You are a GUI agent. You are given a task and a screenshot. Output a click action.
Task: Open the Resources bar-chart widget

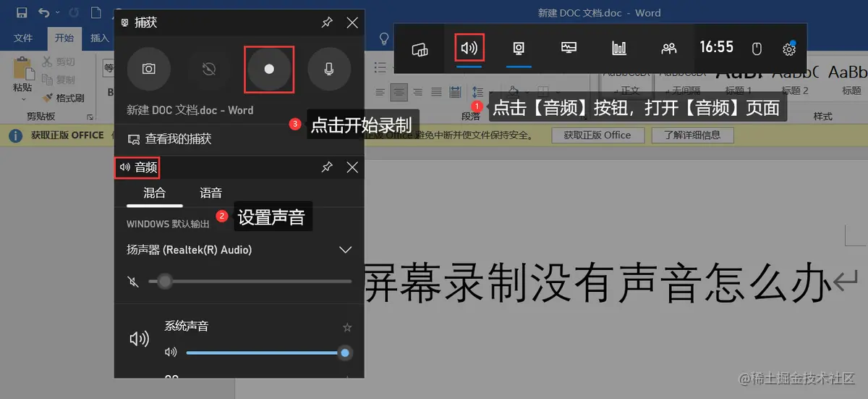pos(619,49)
